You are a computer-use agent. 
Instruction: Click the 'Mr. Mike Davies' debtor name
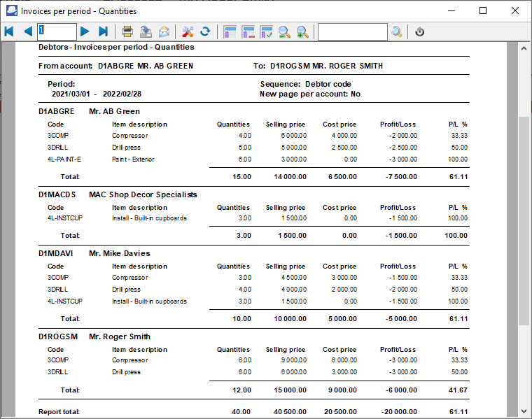120,254
